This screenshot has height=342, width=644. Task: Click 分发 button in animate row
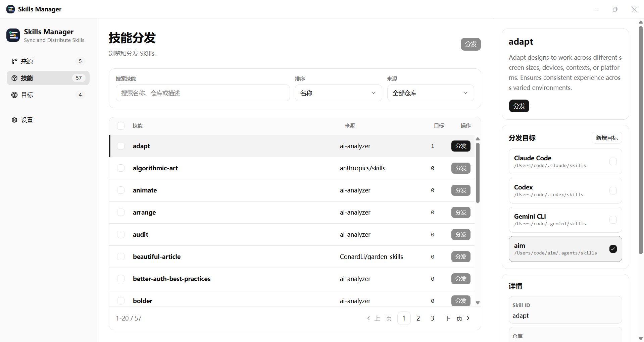[x=461, y=190]
